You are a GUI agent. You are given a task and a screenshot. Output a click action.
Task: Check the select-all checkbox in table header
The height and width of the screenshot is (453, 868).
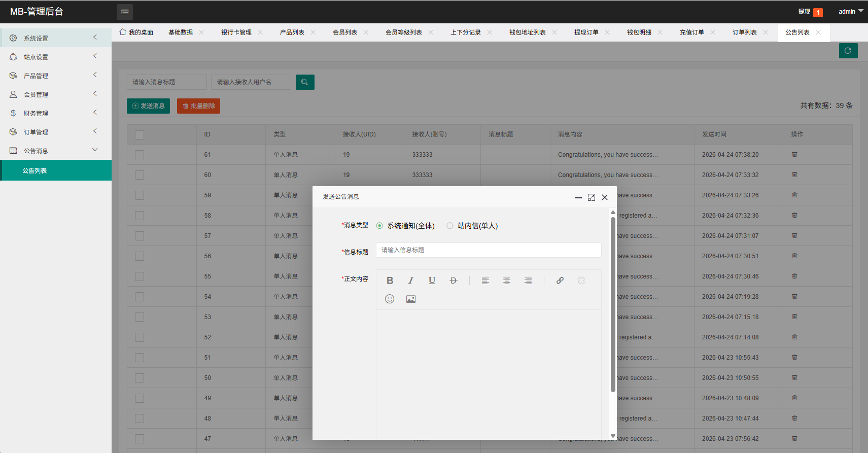pos(140,135)
